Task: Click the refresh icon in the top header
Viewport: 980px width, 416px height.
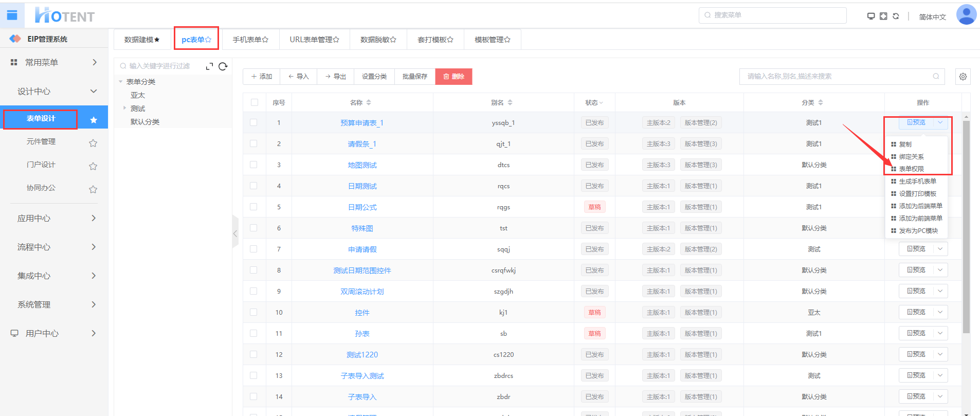Action: pos(896,16)
